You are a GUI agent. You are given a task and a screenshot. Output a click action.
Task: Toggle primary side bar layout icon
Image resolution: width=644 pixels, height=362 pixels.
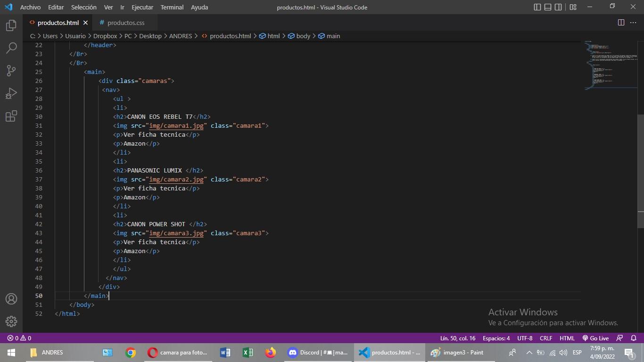coord(537,7)
